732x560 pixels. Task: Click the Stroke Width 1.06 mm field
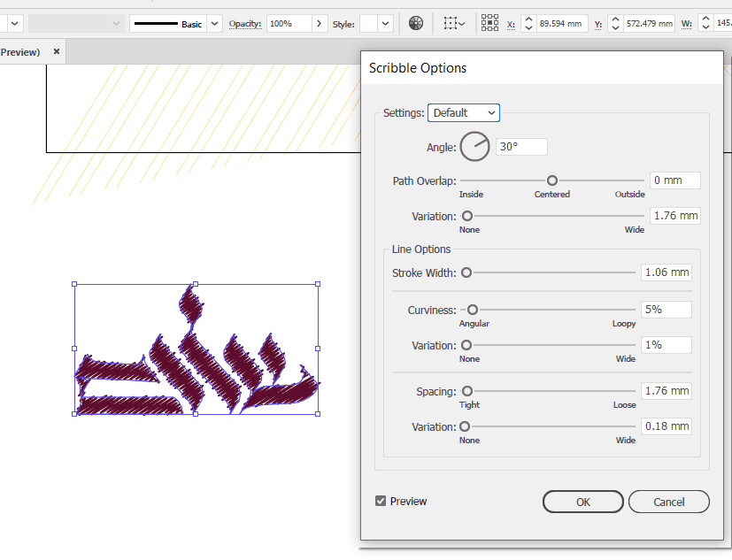[667, 272]
